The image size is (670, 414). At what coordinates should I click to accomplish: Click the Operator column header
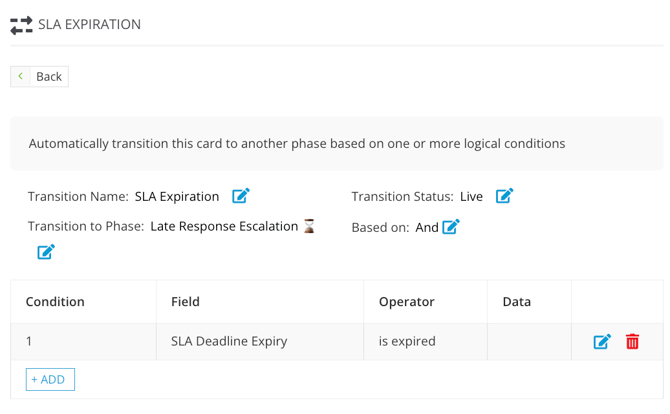tap(407, 302)
